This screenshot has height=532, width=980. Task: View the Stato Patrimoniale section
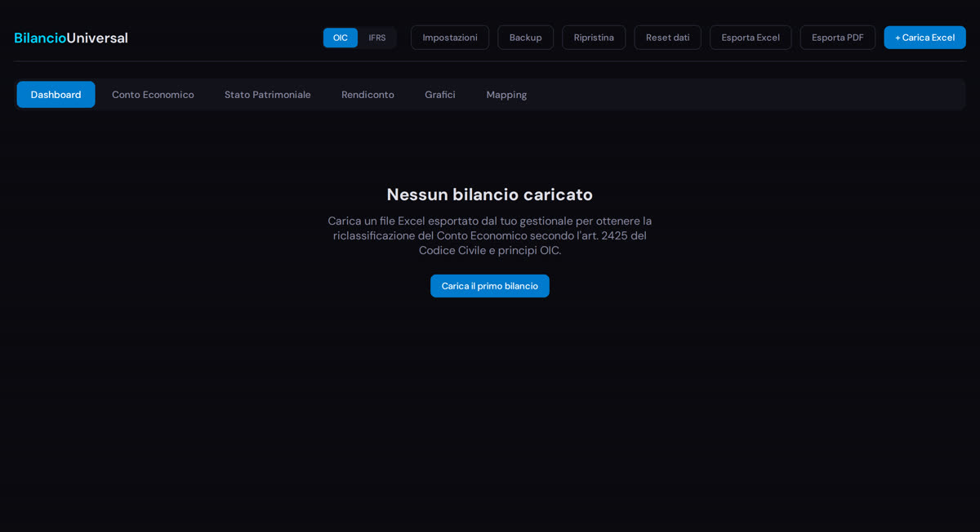[268, 94]
